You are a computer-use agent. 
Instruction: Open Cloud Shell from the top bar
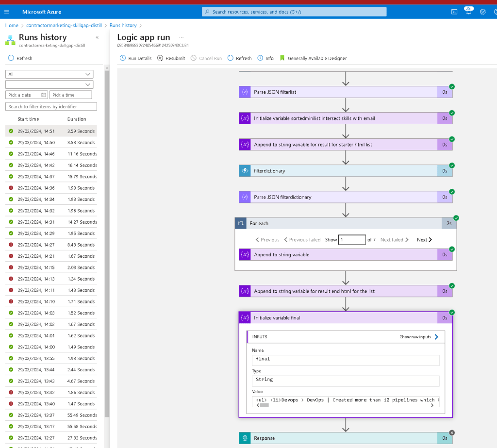[454, 12]
